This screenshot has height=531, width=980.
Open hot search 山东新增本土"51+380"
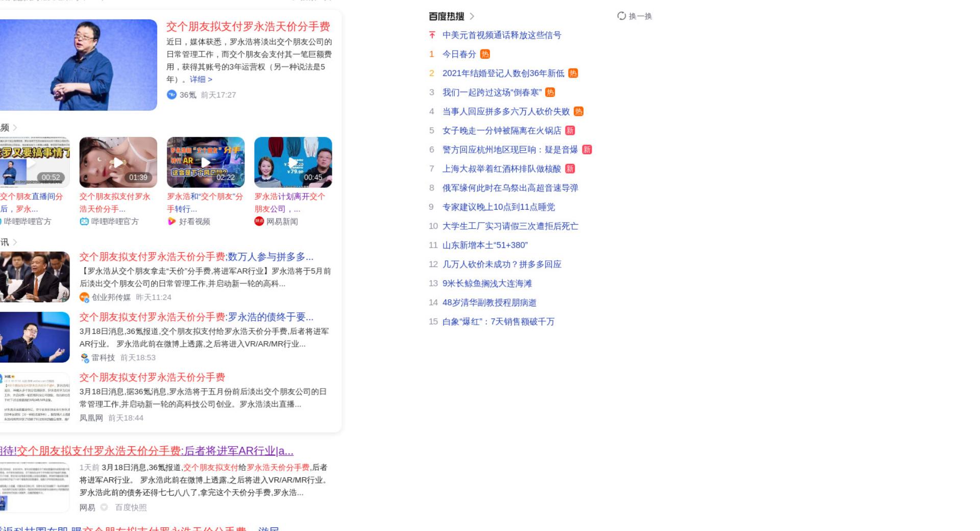coord(485,245)
